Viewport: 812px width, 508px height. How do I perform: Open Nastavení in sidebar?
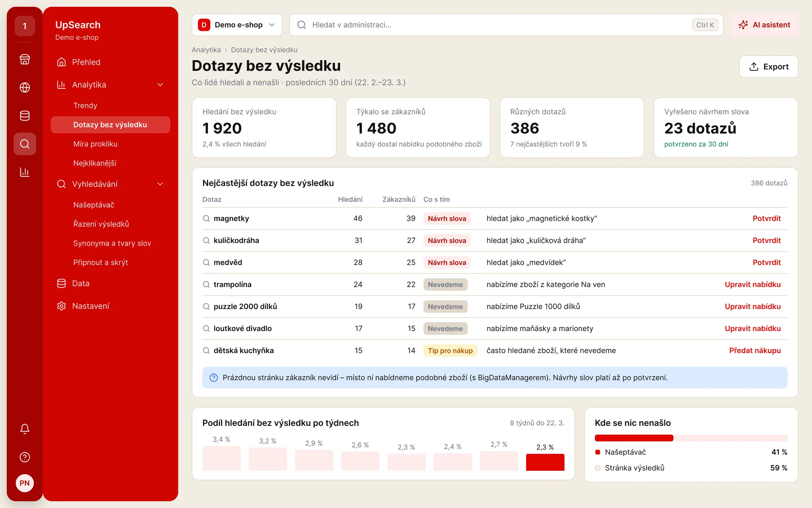click(110, 306)
